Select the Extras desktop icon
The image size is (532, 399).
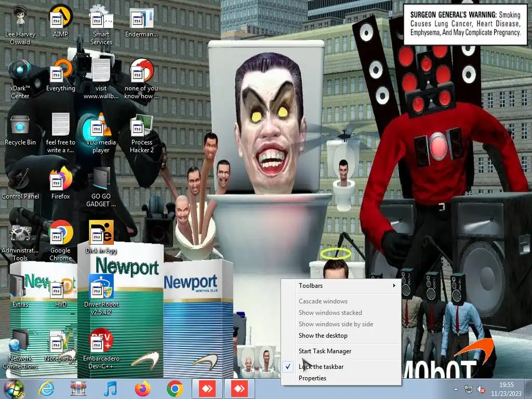[20, 291]
